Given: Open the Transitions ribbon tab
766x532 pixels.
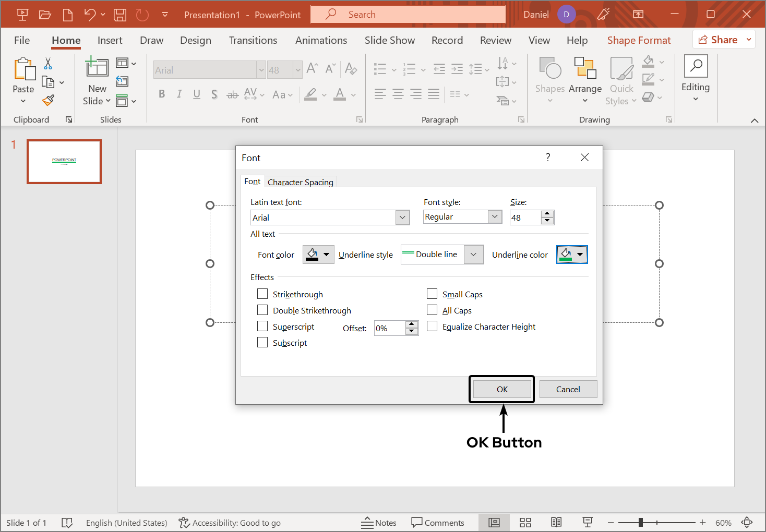Looking at the screenshot, I should 253,41.
